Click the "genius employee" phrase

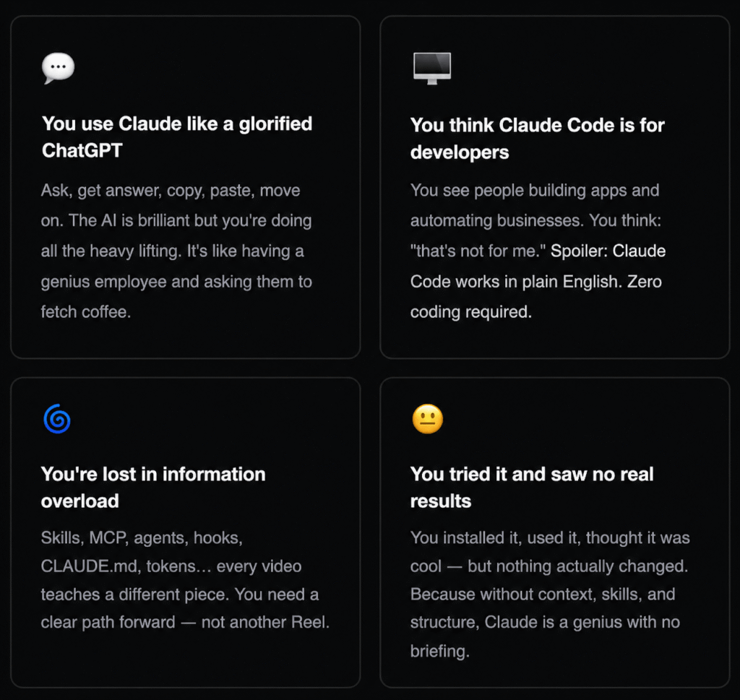pyautogui.click(x=104, y=282)
